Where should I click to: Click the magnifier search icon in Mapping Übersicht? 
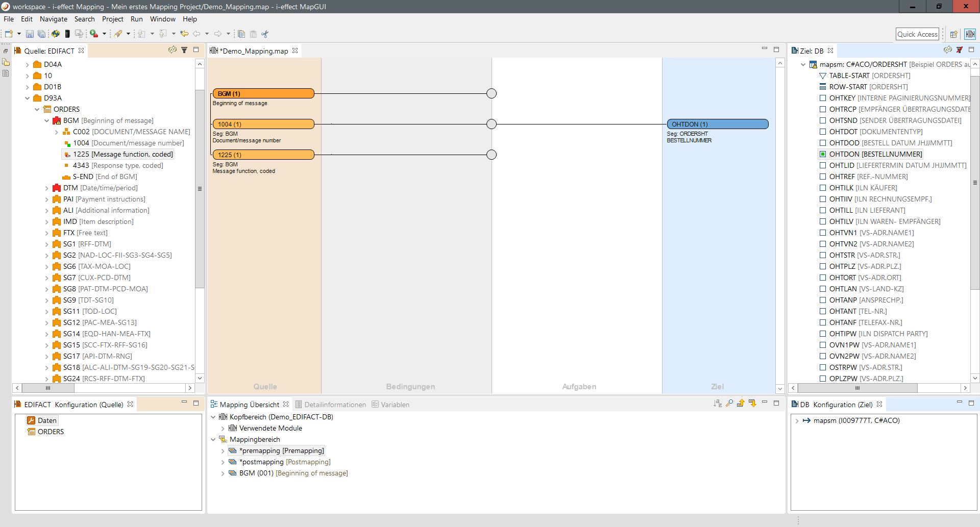(x=729, y=404)
